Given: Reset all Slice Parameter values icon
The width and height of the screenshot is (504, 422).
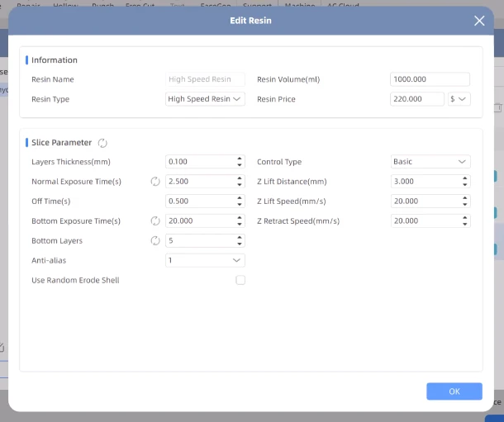Looking at the screenshot, I should [x=102, y=143].
